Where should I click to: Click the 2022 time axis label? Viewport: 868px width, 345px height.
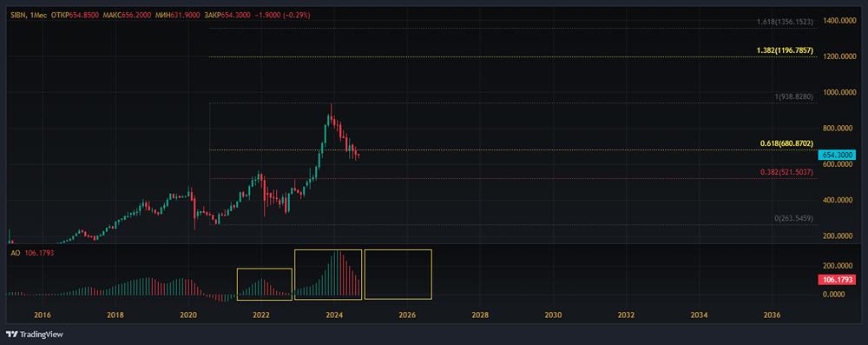(261, 315)
